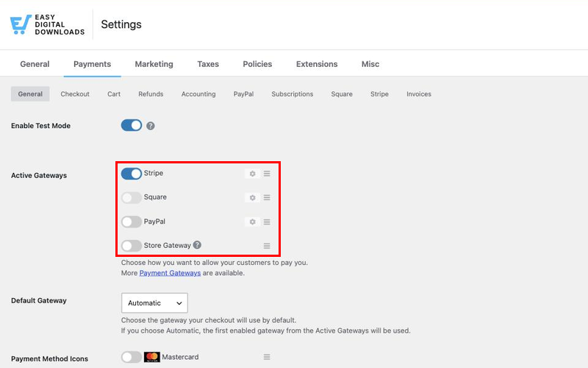Click the Square gateway label

point(155,197)
